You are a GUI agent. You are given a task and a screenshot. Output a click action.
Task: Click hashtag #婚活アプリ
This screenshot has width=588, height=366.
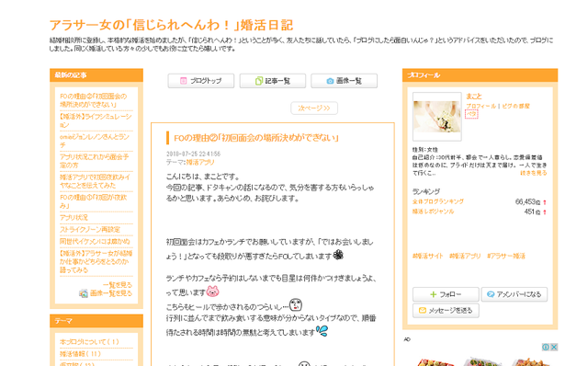click(x=465, y=256)
